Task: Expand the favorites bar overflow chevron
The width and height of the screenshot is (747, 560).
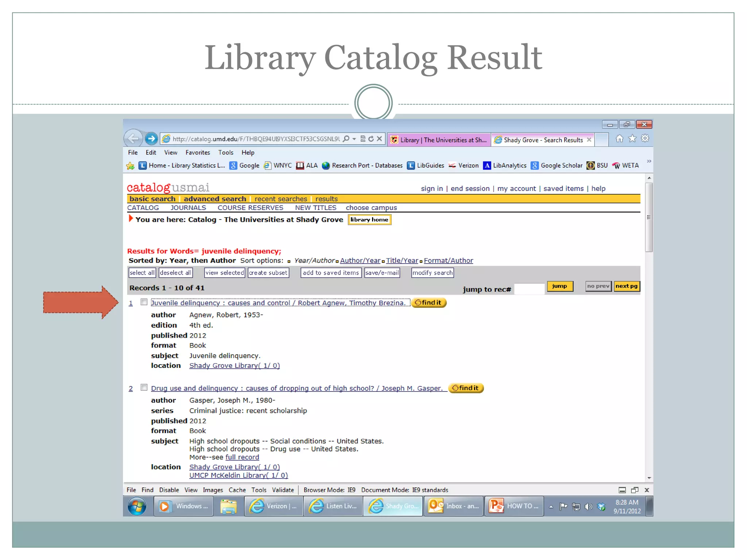Action: (x=649, y=161)
